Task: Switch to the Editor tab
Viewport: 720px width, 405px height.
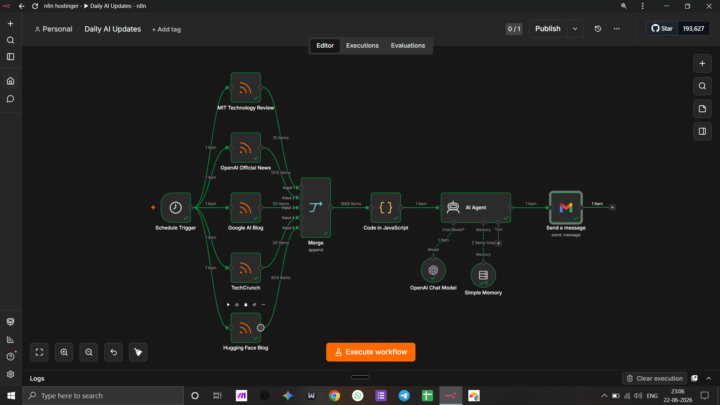Action: click(x=325, y=45)
